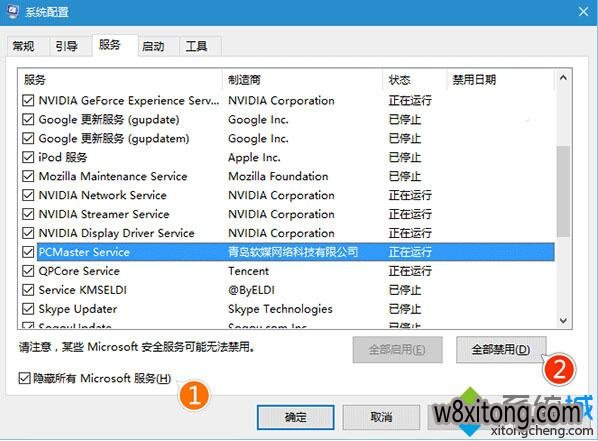The image size is (598, 441).
Task: Uncheck Google 更新服务 (gupdatem) checkbox
Action: tap(28, 138)
